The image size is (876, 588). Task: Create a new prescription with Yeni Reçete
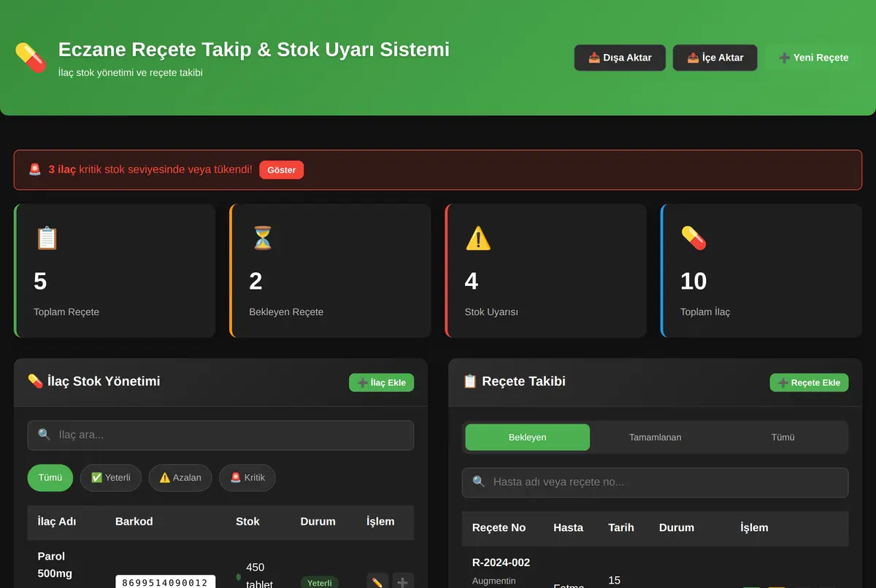(814, 58)
